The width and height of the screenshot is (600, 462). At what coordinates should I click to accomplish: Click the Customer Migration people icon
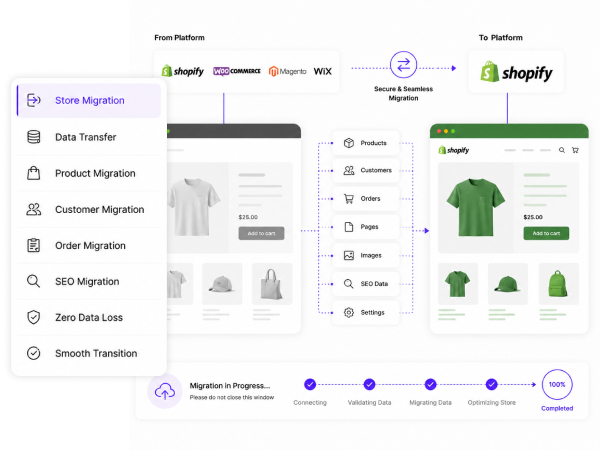click(33, 209)
